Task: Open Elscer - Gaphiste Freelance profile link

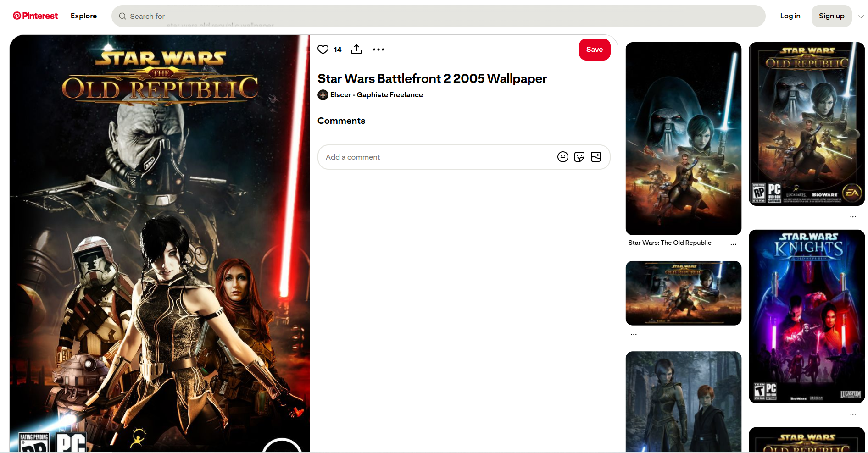Action: [x=376, y=95]
